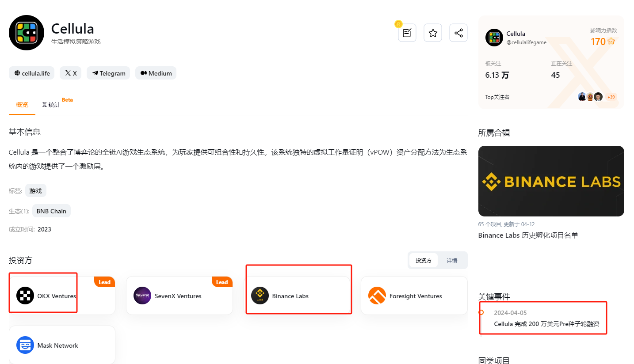Click the Mask Network logo icon
Screen dimensions: 634x364
(x=25, y=345)
